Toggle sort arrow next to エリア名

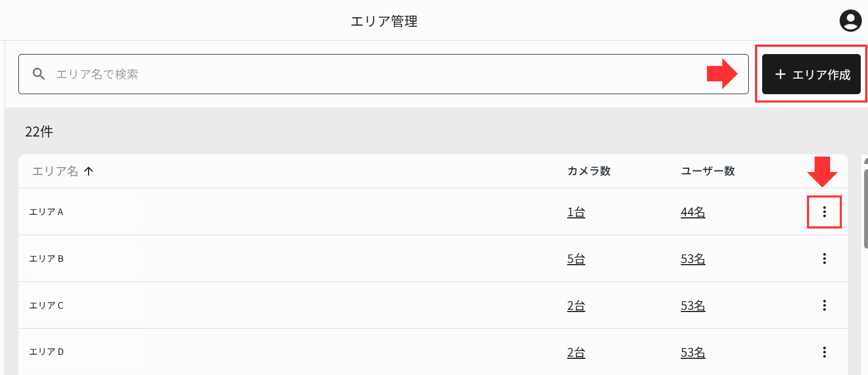pos(88,172)
